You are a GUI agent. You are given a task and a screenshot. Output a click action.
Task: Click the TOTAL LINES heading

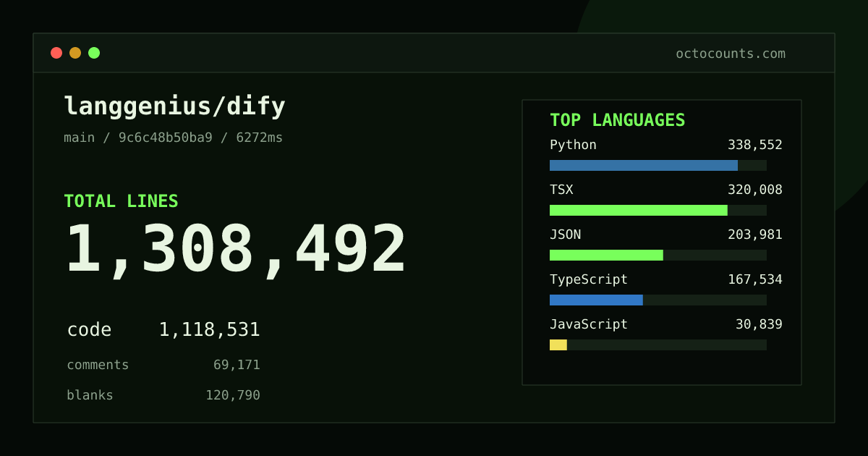pyautogui.click(x=121, y=201)
